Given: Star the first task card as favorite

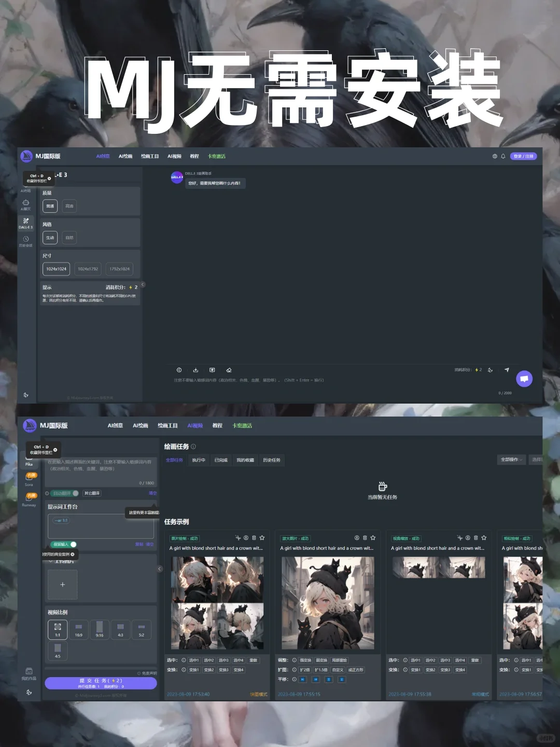Looking at the screenshot, I should [262, 537].
